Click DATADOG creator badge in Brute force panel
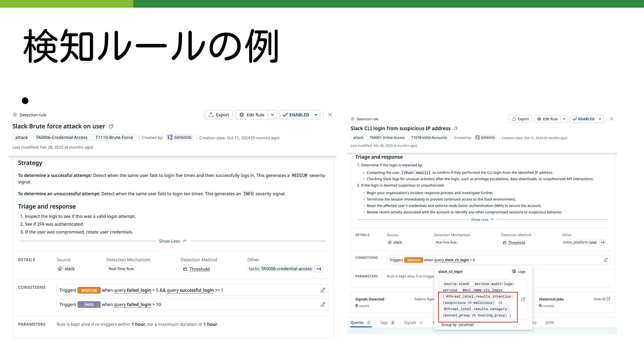 pos(180,138)
